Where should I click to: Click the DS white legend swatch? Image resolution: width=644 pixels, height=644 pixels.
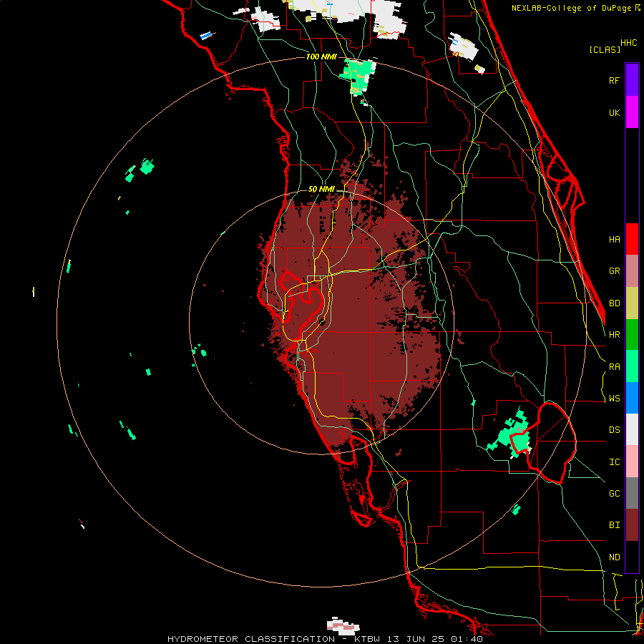click(x=632, y=429)
